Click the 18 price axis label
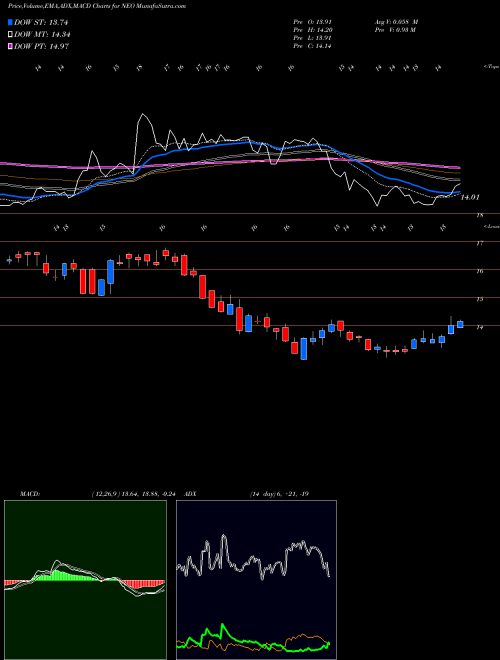500x660 pixels. click(x=479, y=216)
